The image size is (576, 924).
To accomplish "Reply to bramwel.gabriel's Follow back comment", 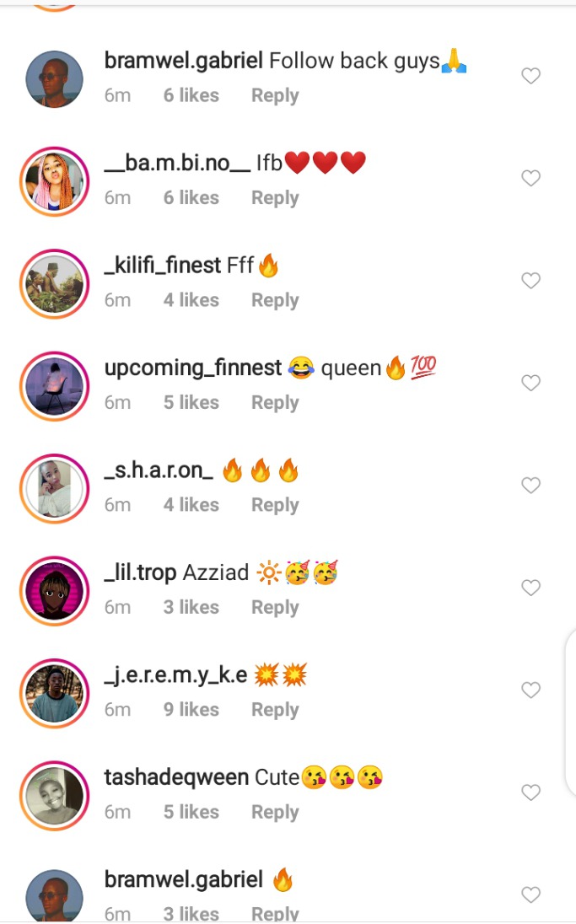I will point(275,95).
